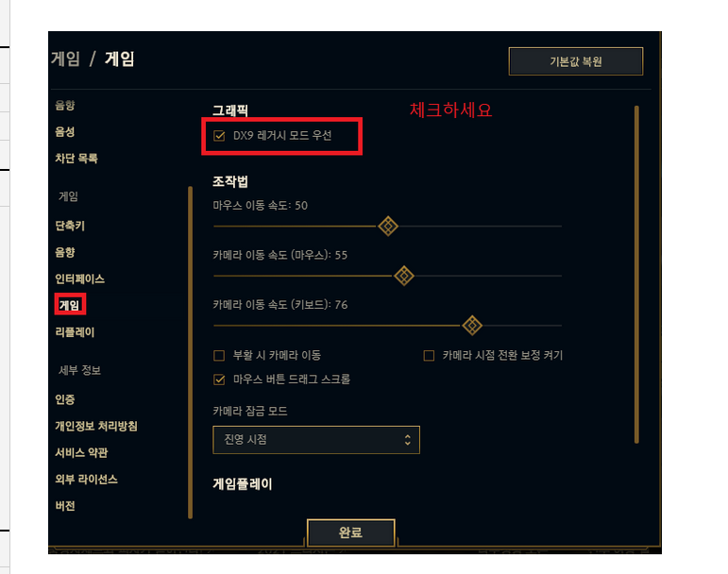Open the 카메라 잠금 모드 dropdown
This screenshot has height=574, width=728.
pos(316,440)
